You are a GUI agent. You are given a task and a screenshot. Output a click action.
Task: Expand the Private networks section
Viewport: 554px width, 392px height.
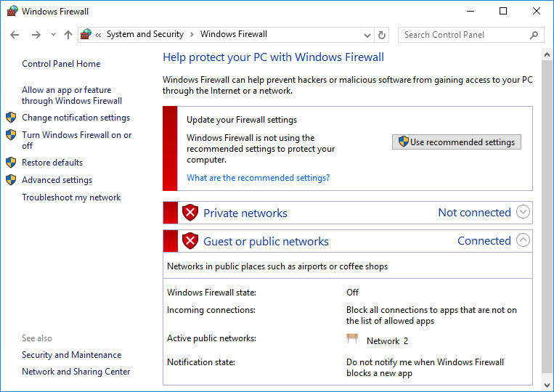coord(523,212)
